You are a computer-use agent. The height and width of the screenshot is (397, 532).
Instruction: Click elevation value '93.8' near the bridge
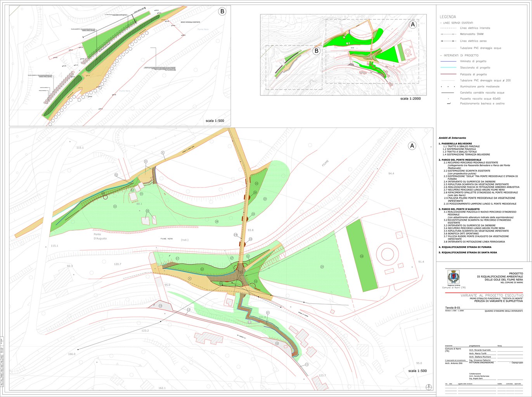coord(251,230)
